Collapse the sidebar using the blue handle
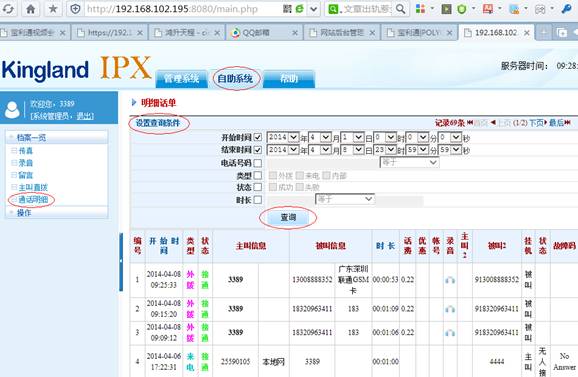 click(x=121, y=262)
